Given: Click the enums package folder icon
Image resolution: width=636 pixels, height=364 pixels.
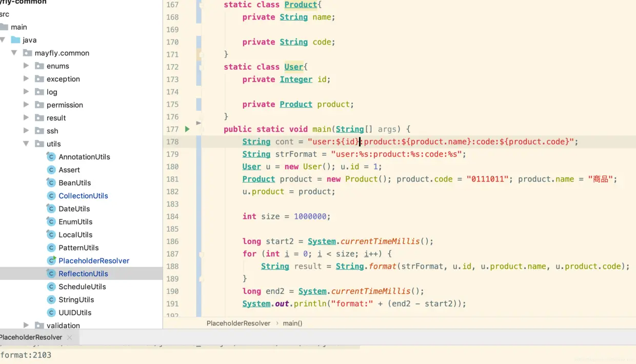Looking at the screenshot, I should 38,66.
